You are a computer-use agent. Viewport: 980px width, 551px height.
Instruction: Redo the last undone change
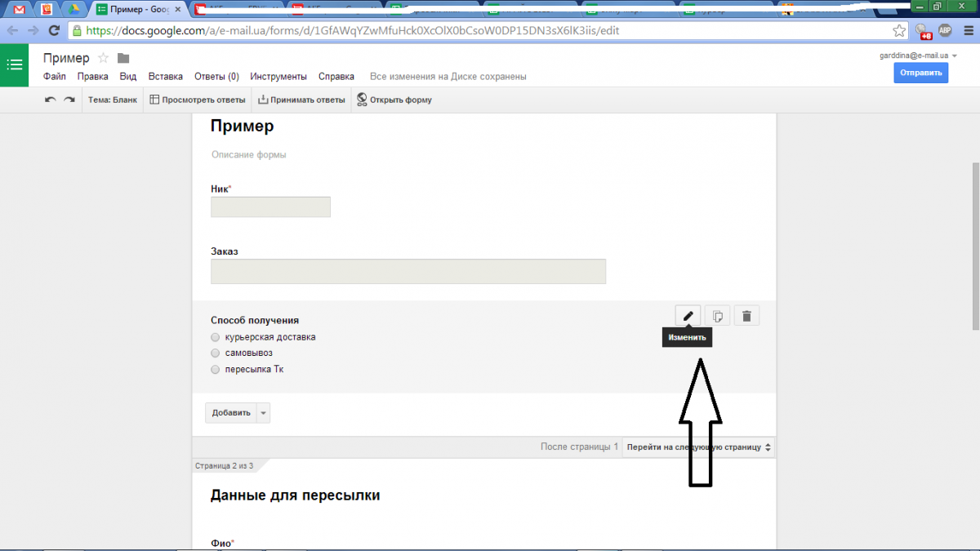pyautogui.click(x=69, y=100)
